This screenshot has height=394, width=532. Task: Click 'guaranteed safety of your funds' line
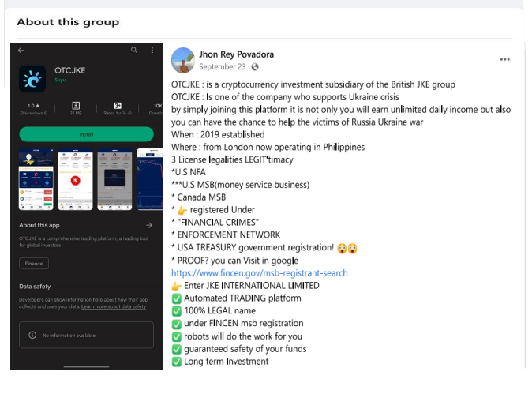click(x=239, y=349)
